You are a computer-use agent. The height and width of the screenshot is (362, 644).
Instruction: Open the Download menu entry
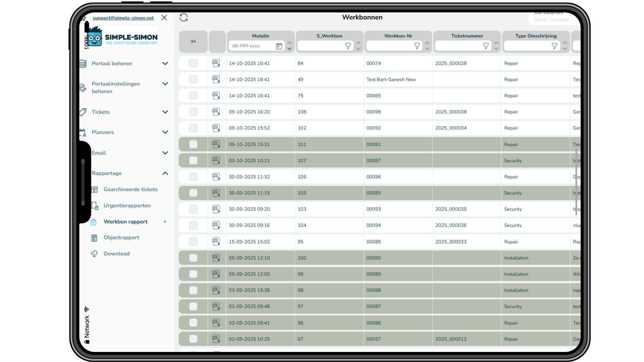pyautogui.click(x=116, y=254)
